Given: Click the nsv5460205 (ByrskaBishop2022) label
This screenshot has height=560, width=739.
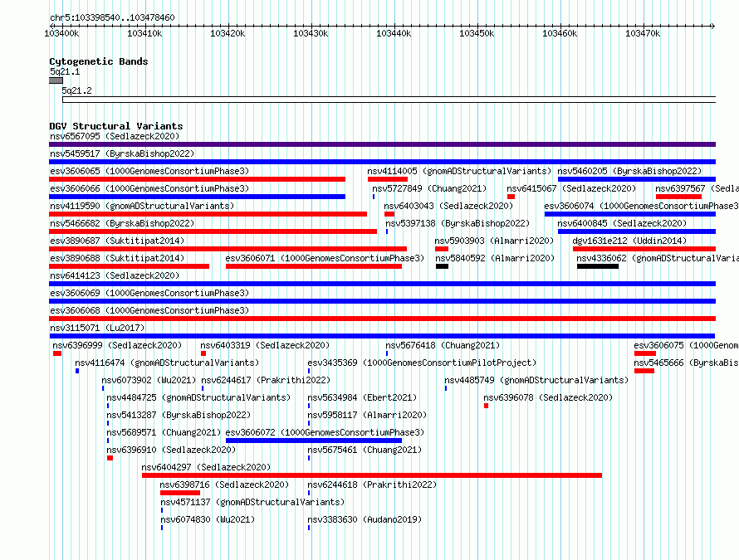Looking at the screenshot, I should 629,171.
